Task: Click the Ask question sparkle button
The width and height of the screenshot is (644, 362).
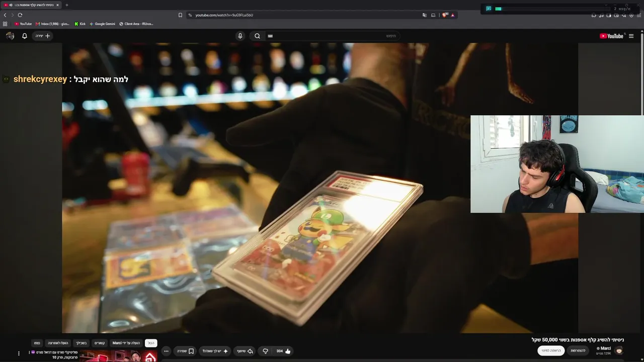Action: [x=215, y=351]
